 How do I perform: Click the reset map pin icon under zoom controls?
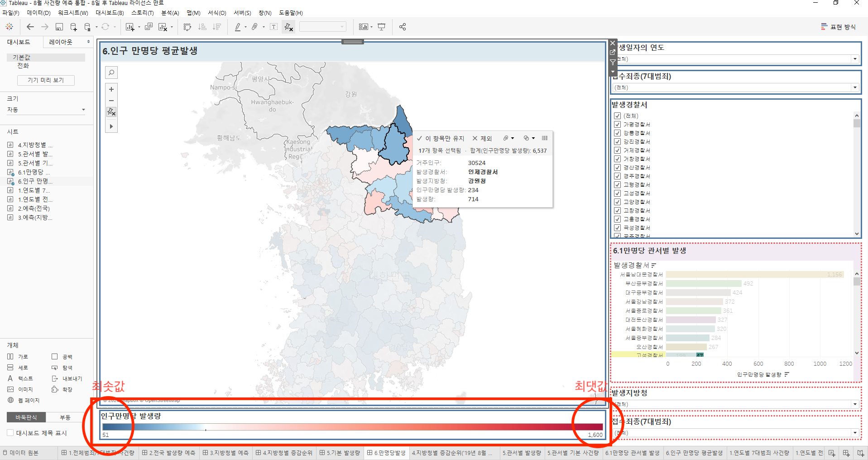click(x=111, y=111)
